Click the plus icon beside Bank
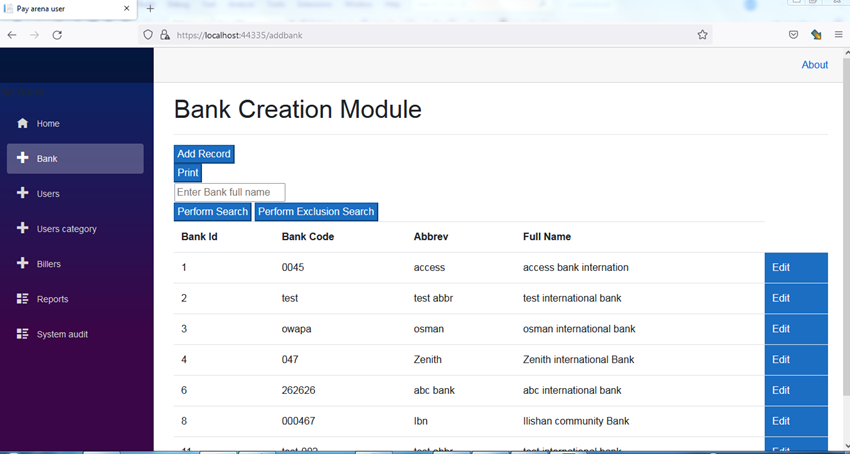850x454 pixels. (x=22, y=158)
